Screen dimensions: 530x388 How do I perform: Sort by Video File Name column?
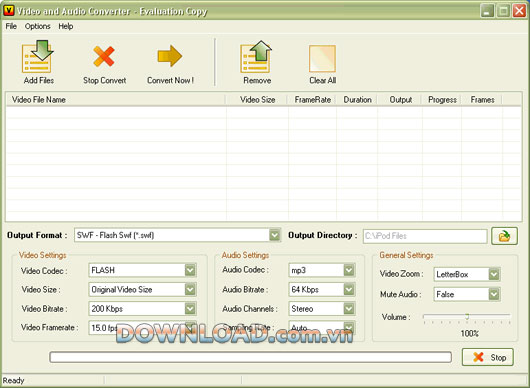[115, 100]
